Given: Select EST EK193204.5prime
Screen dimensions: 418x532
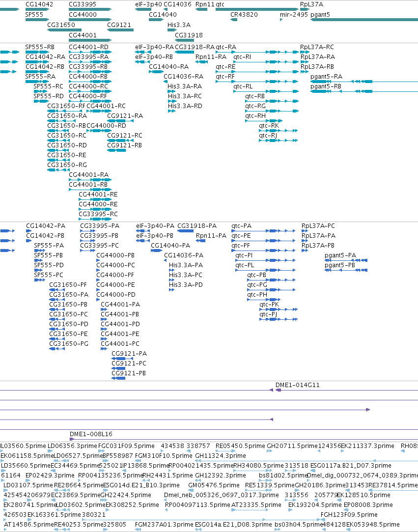Looking at the screenshot, I should point(315,505).
